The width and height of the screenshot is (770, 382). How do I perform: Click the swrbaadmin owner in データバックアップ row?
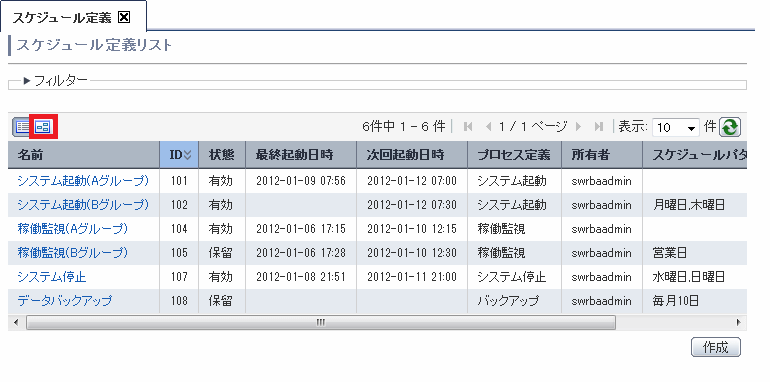pos(602,300)
